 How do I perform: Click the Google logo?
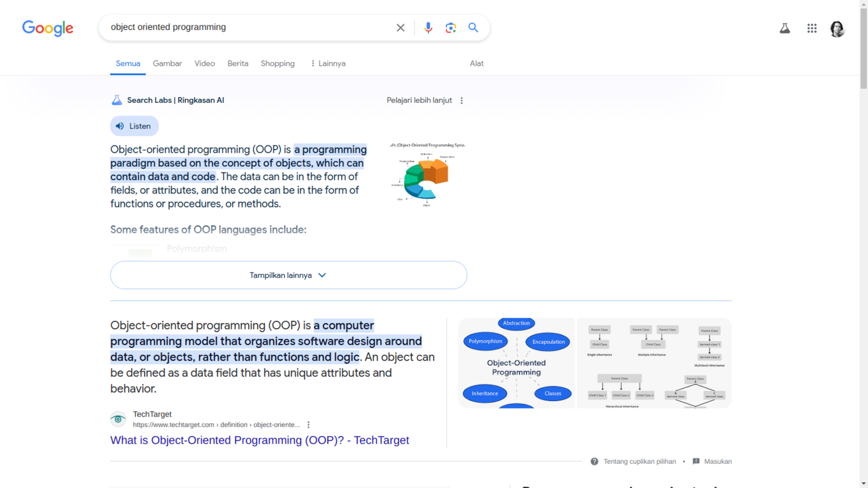[x=48, y=28]
